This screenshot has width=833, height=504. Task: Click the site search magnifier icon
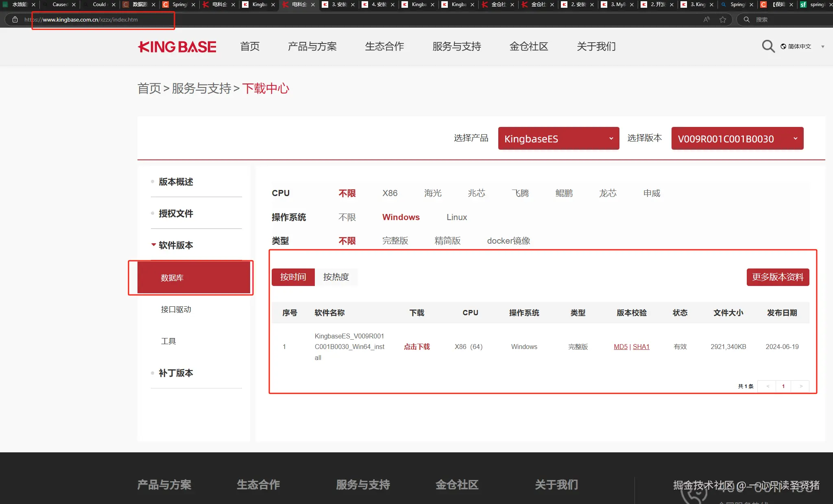pyautogui.click(x=768, y=46)
